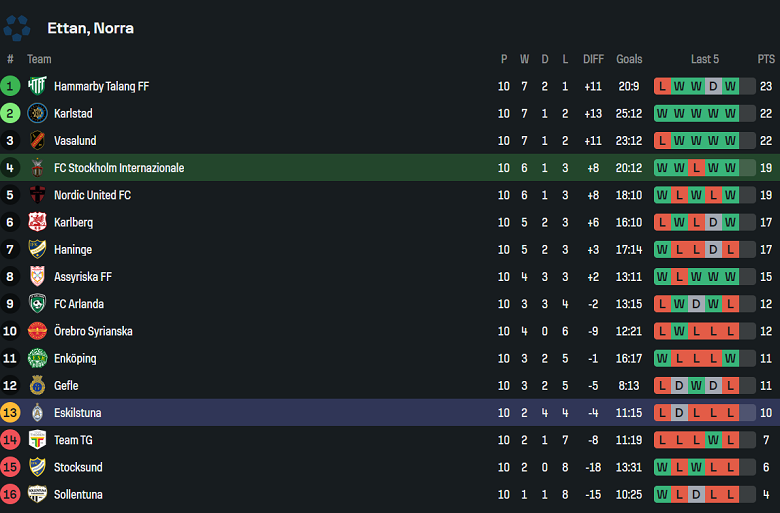Click Hammarby's first Last 5 loss badge
The height and width of the screenshot is (513, 780).
pos(662,86)
